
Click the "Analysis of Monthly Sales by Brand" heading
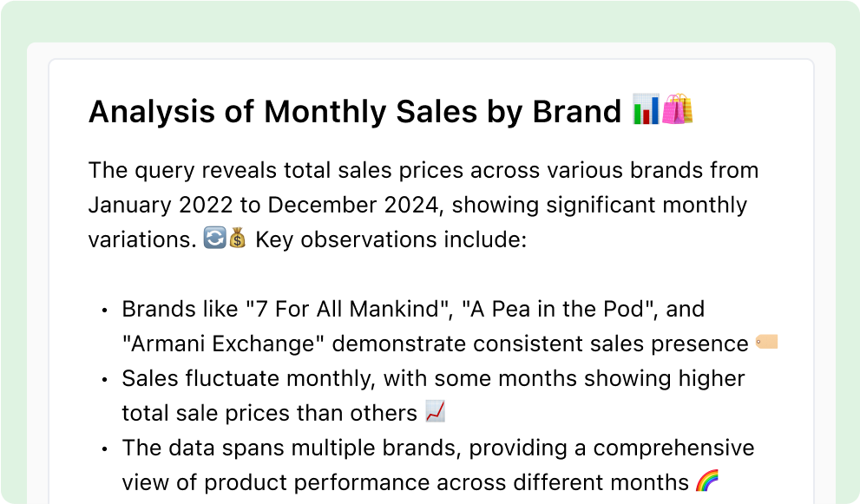click(355, 111)
